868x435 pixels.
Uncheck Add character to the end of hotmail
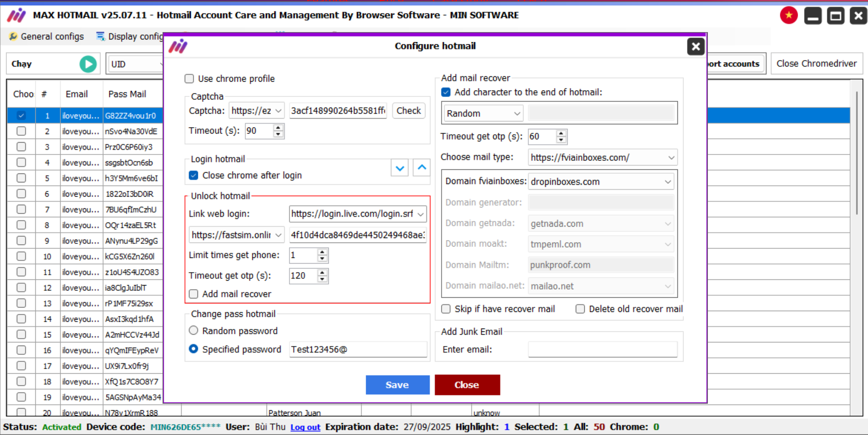[446, 93]
